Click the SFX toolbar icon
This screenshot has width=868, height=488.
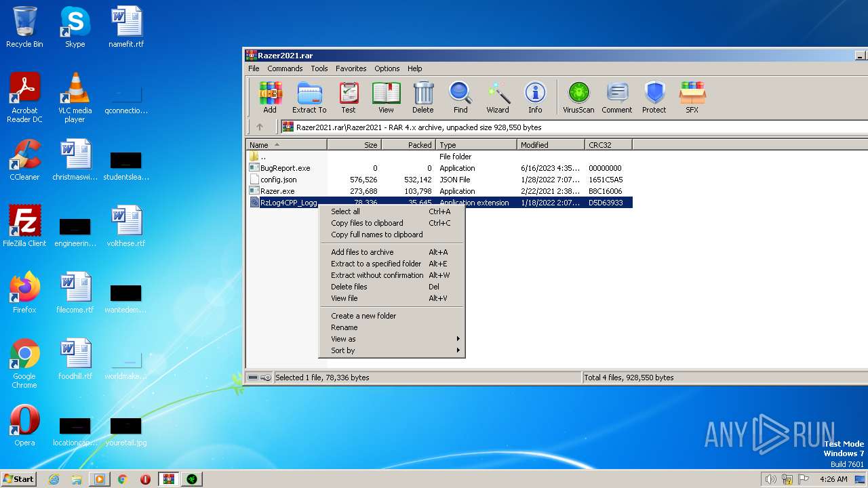[x=692, y=97]
